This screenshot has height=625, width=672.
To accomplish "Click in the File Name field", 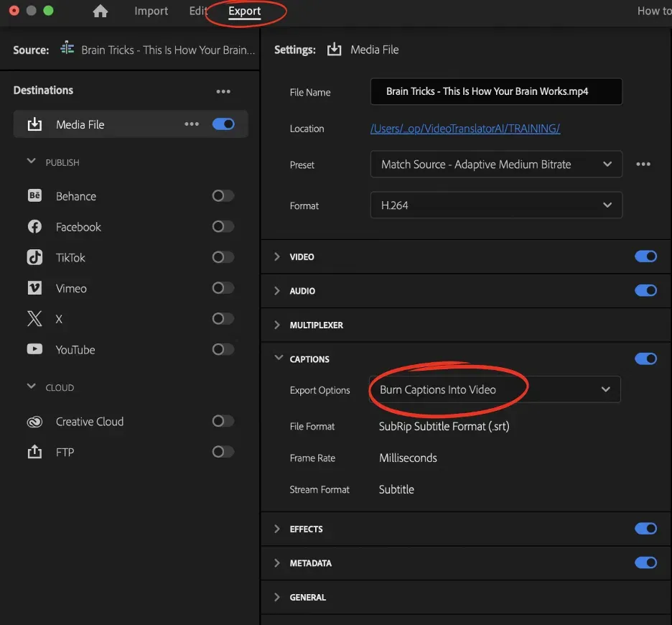I will tap(496, 91).
